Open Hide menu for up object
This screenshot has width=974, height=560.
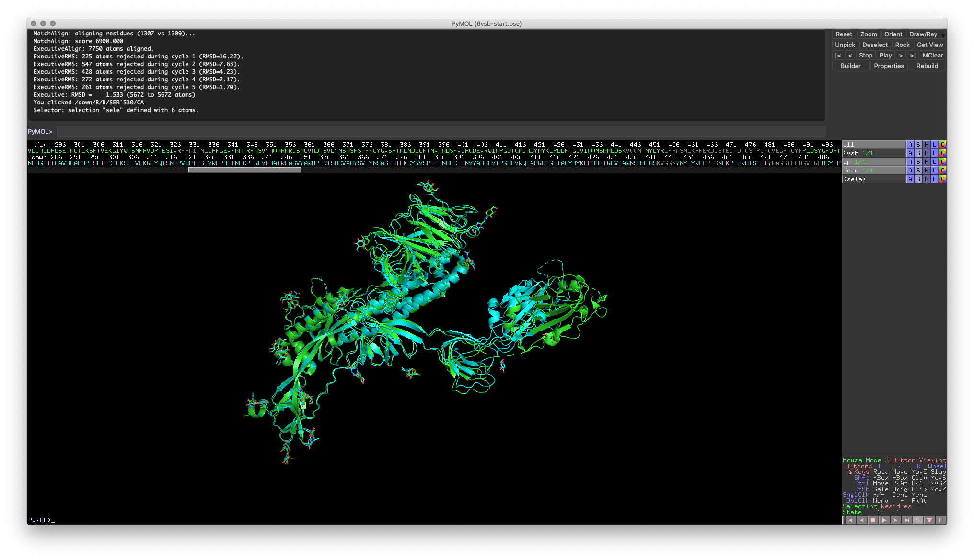(926, 162)
